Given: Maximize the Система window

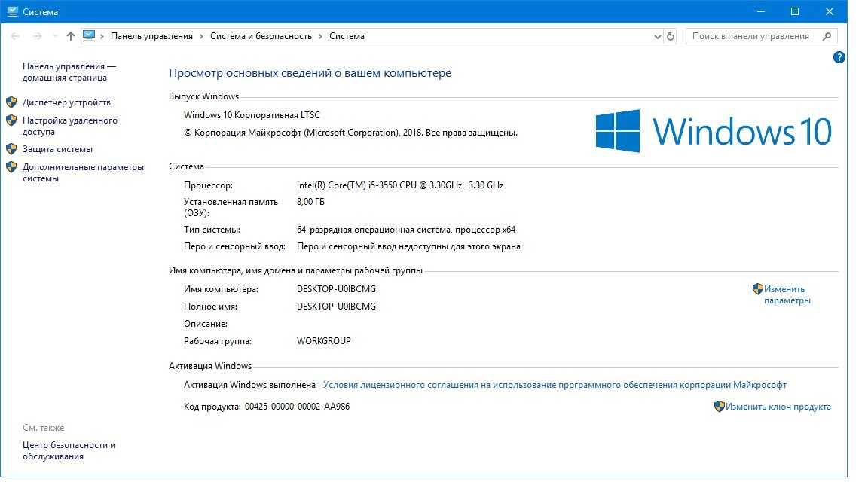Looking at the screenshot, I should (795, 11).
